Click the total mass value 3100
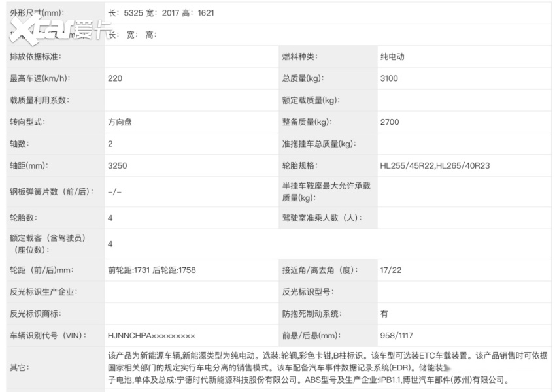The width and height of the screenshot is (557, 392). 390,78
